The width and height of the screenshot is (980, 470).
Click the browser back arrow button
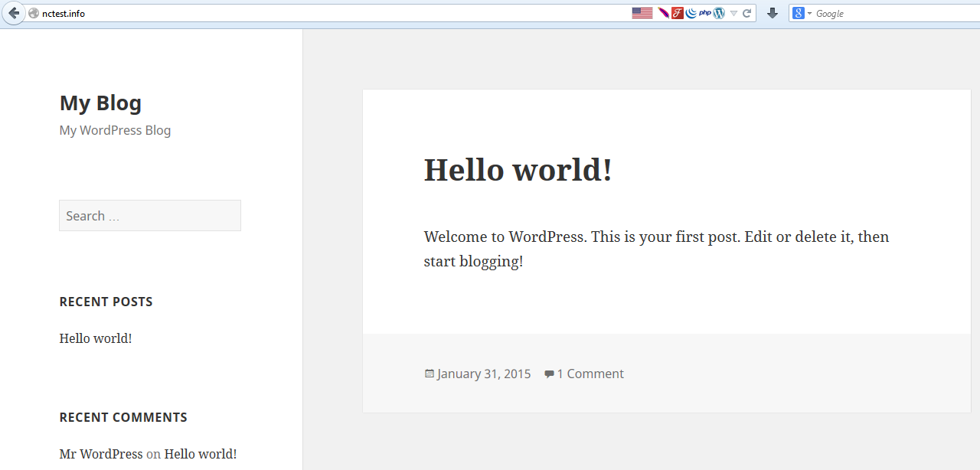(13, 13)
